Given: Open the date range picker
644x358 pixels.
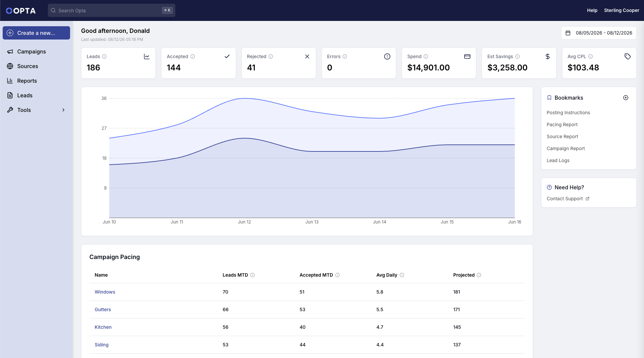Looking at the screenshot, I should point(599,33).
